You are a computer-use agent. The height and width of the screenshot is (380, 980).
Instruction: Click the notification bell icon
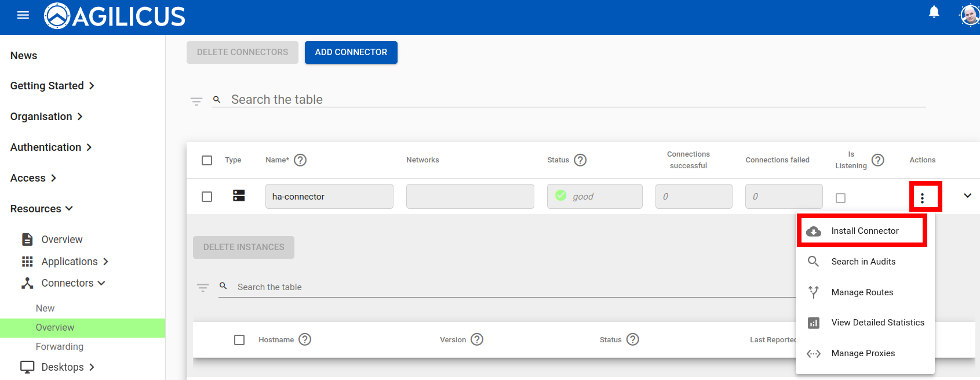(934, 12)
